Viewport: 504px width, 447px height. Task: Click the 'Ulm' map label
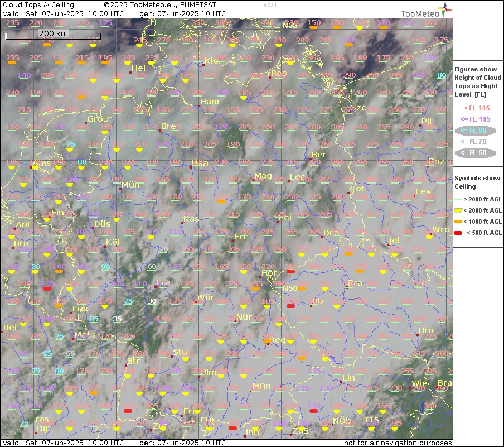pyautogui.click(x=209, y=372)
